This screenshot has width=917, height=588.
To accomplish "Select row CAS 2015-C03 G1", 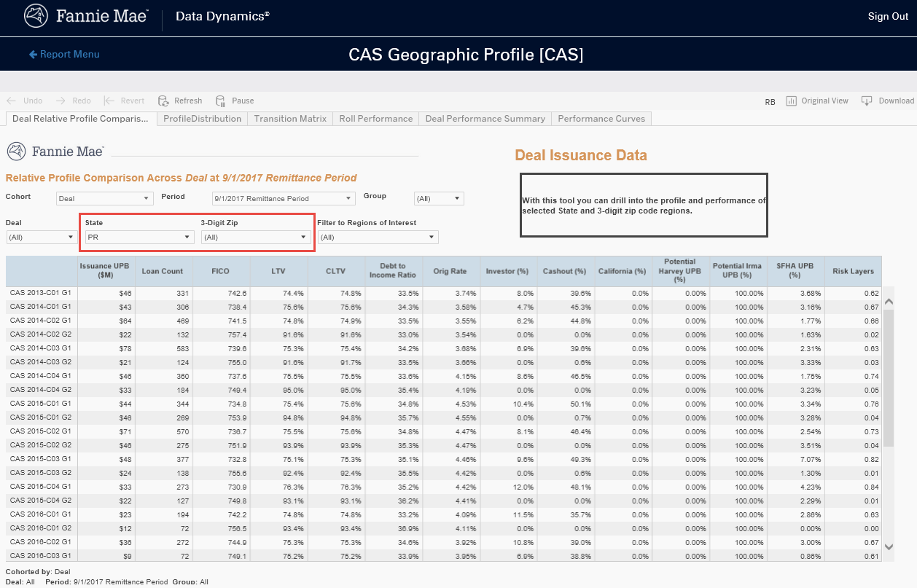I will coord(443,459).
